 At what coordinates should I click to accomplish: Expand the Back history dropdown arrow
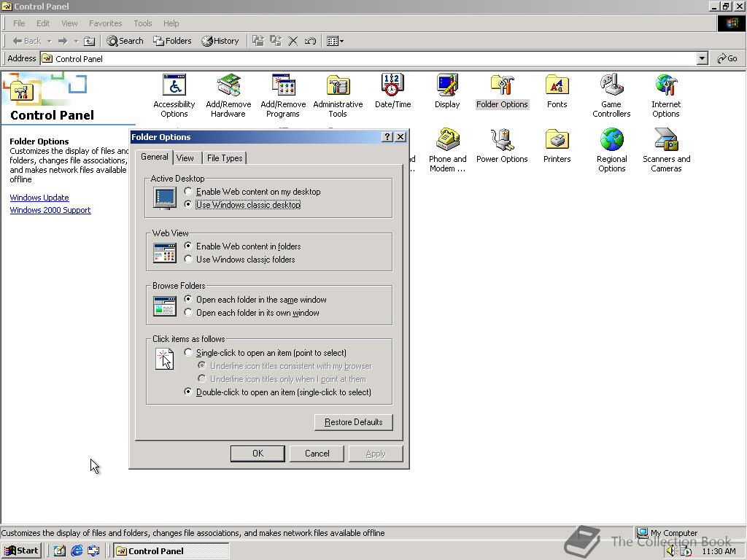49,41
